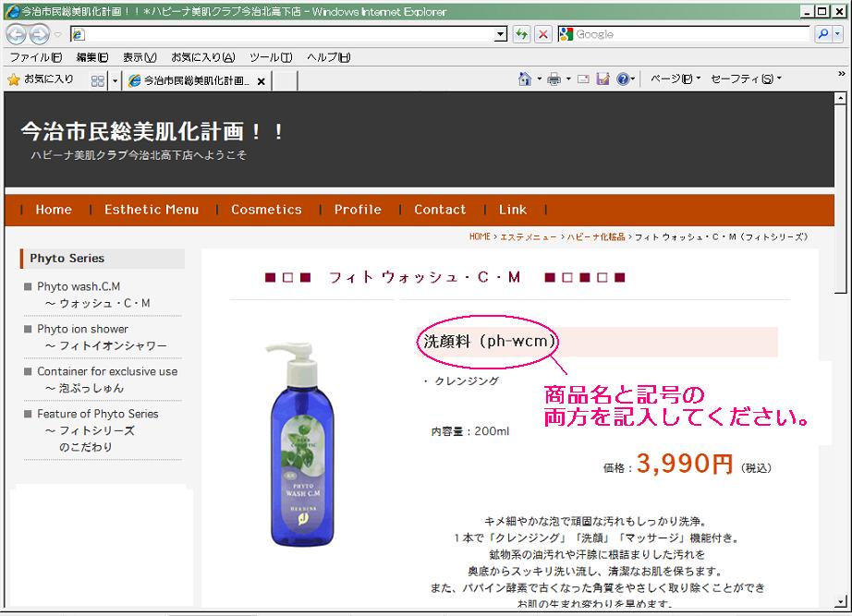The width and height of the screenshot is (852, 616).
Task: Go back with the browser Back arrow
Action: [17, 34]
